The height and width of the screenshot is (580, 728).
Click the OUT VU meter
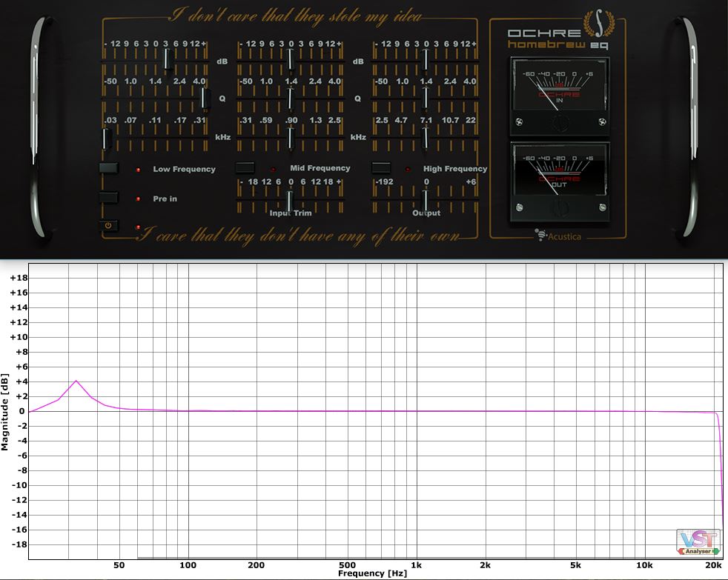click(560, 182)
